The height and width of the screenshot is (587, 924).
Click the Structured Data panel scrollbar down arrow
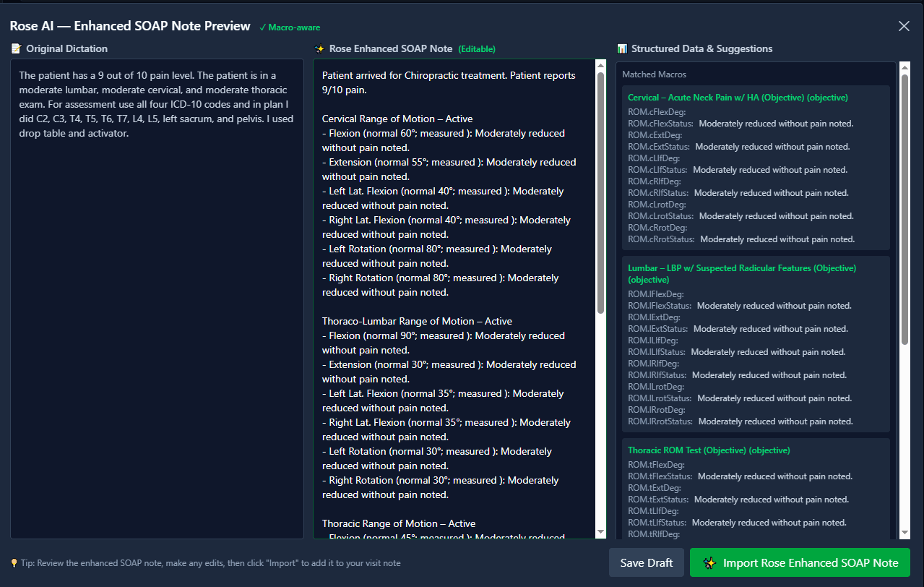coord(904,532)
